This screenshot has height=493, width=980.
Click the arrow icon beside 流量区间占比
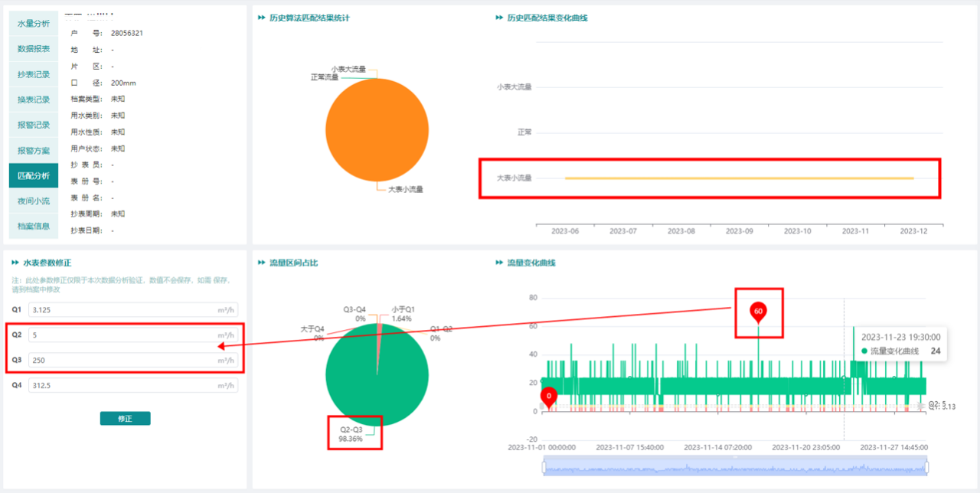(x=262, y=263)
